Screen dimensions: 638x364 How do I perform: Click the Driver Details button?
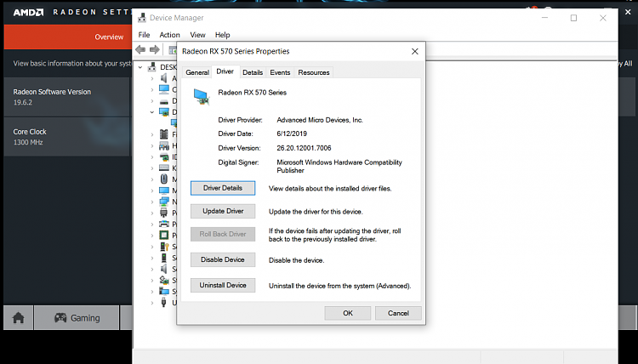(223, 188)
